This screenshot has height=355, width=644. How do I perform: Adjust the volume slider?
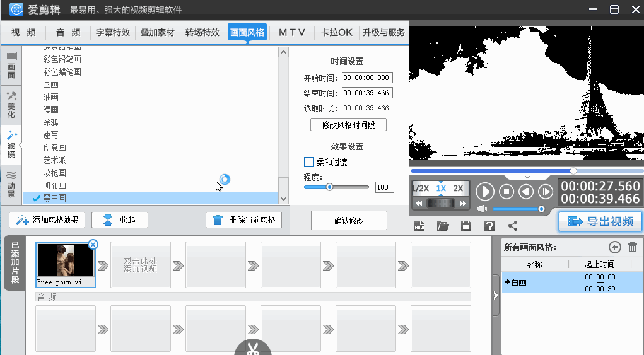click(518, 209)
